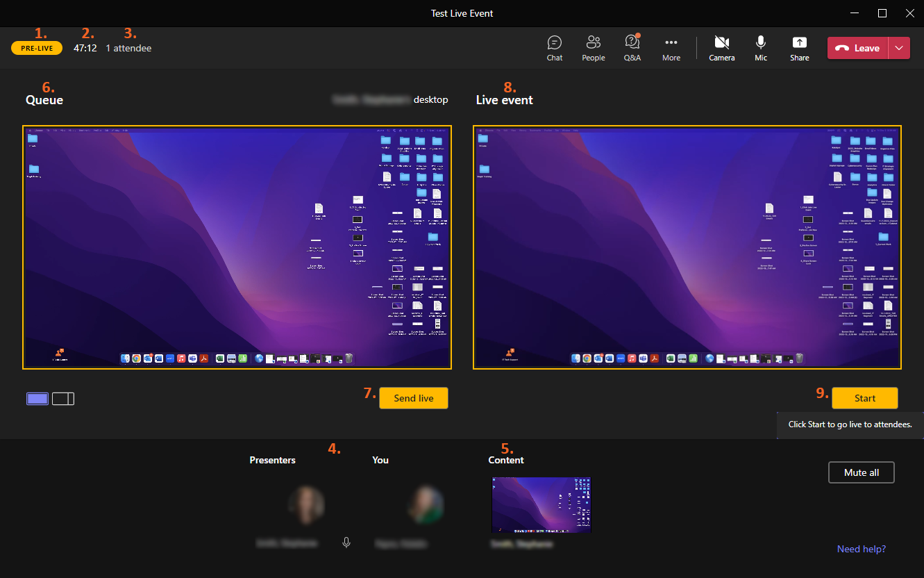The image size is (924, 578).
Task: Open the More options menu
Action: [671, 48]
